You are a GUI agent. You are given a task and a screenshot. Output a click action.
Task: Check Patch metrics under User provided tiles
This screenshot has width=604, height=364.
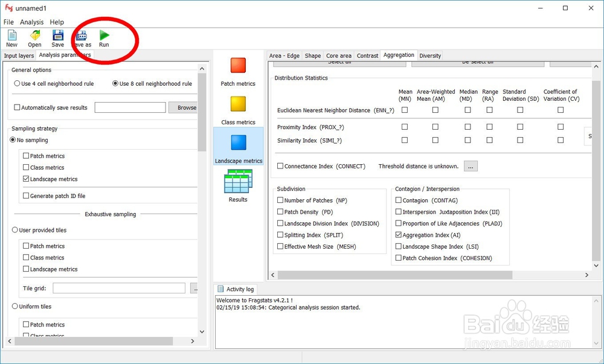point(26,246)
